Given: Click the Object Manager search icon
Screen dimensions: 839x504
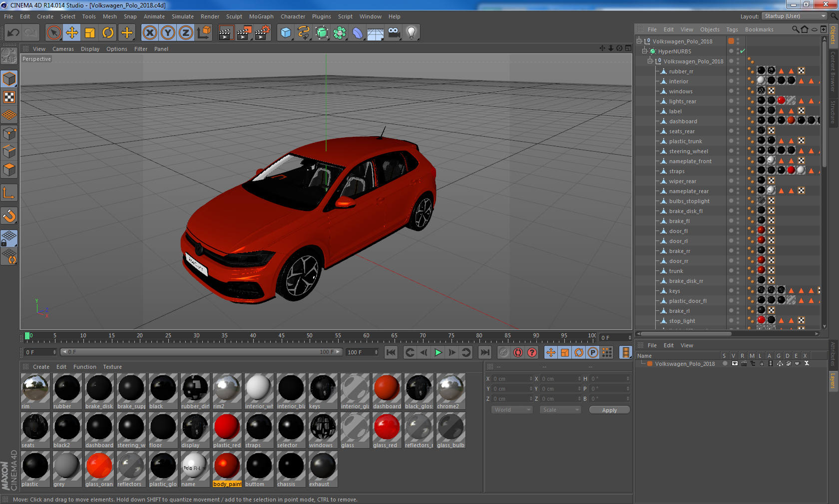Looking at the screenshot, I should [x=795, y=29].
